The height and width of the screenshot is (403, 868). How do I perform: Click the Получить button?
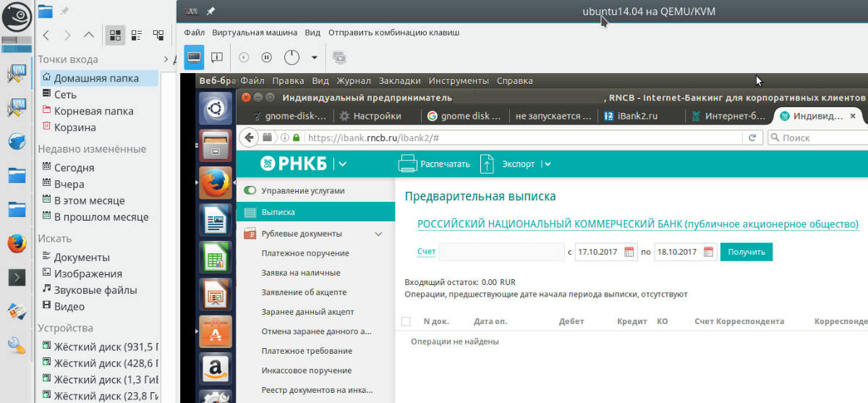coord(746,252)
